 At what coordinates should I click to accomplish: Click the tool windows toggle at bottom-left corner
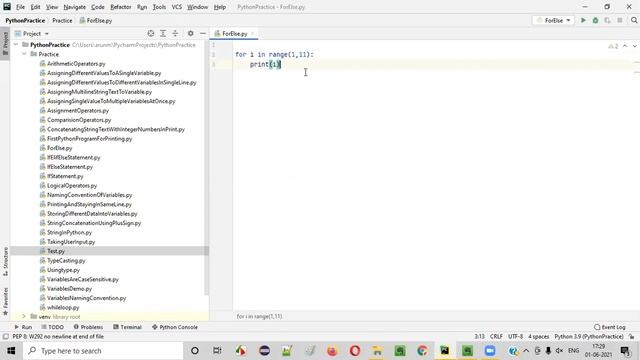click(5, 337)
